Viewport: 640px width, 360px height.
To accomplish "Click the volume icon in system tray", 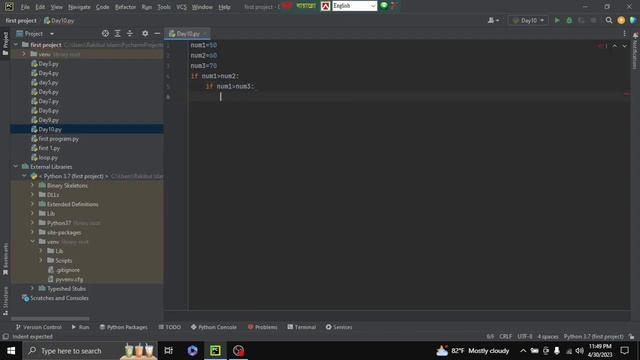I will pyautogui.click(x=580, y=351).
